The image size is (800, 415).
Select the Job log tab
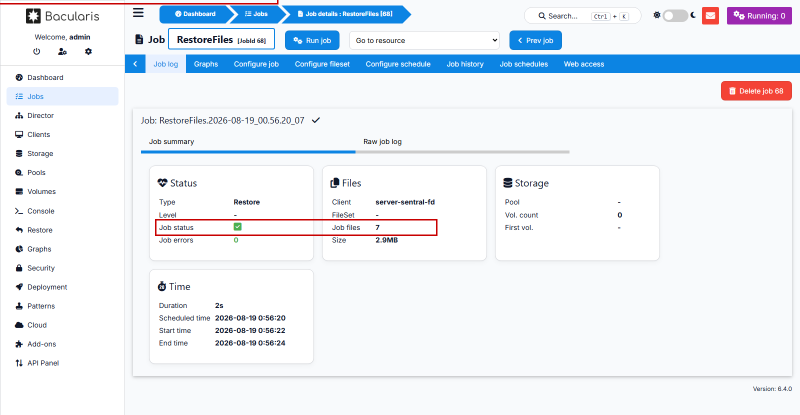(x=166, y=64)
